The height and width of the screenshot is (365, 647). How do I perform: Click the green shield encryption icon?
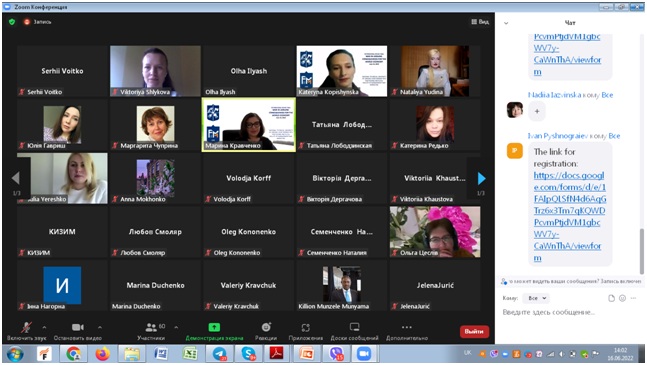tap(12, 22)
